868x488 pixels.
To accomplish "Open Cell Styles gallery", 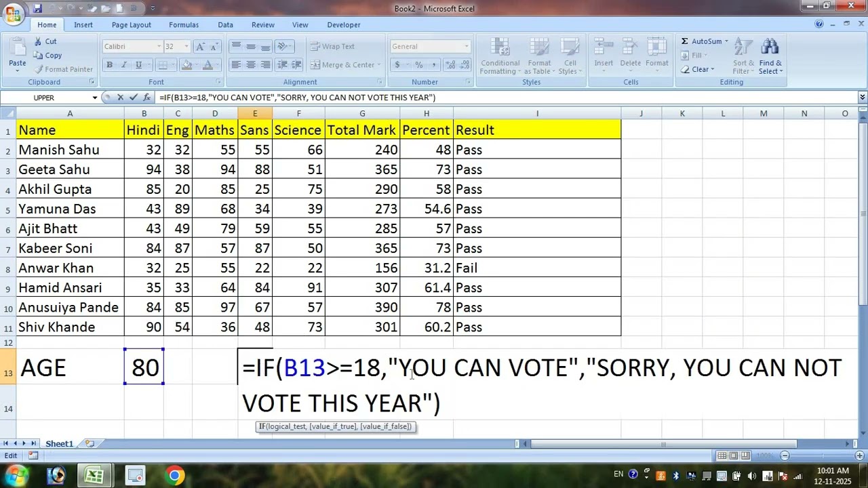I will [570, 56].
